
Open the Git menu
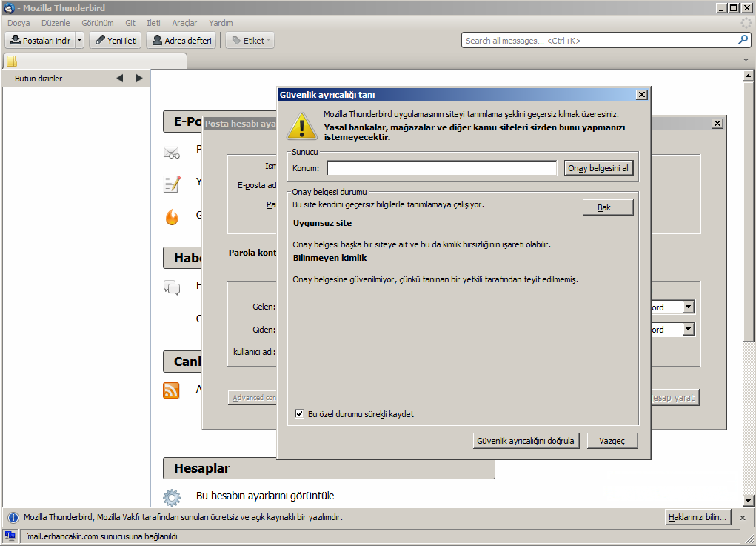click(130, 23)
